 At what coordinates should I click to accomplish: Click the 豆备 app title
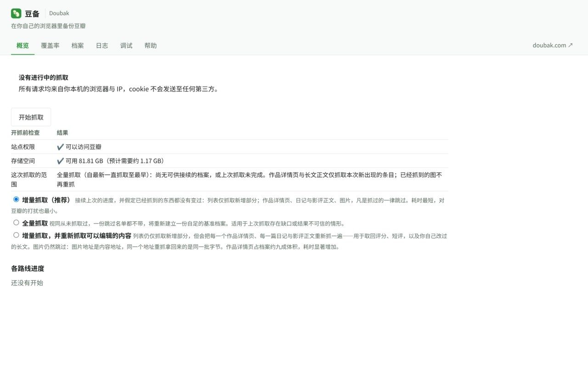[x=32, y=14]
